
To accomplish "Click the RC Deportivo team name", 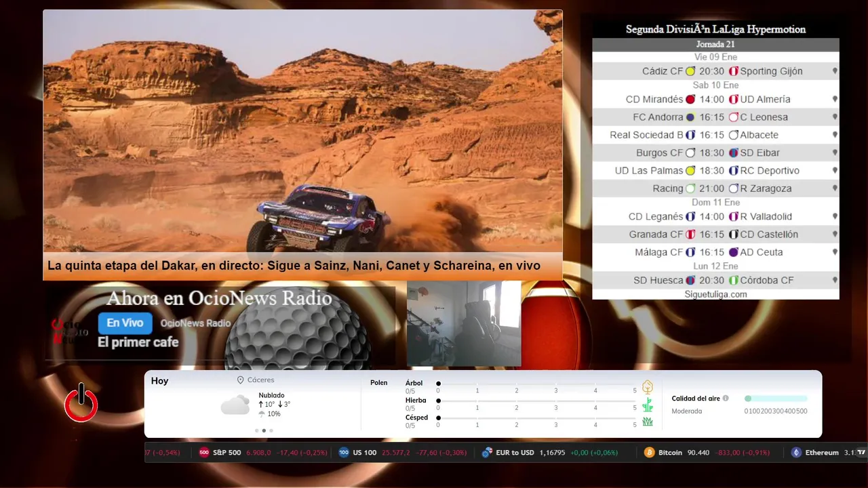I will [x=770, y=171].
